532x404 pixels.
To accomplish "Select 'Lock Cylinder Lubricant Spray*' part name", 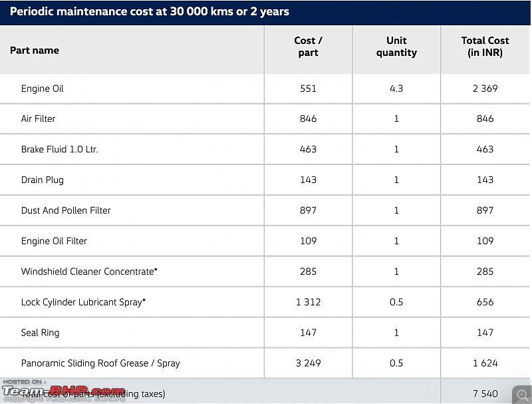I will 84,302.
